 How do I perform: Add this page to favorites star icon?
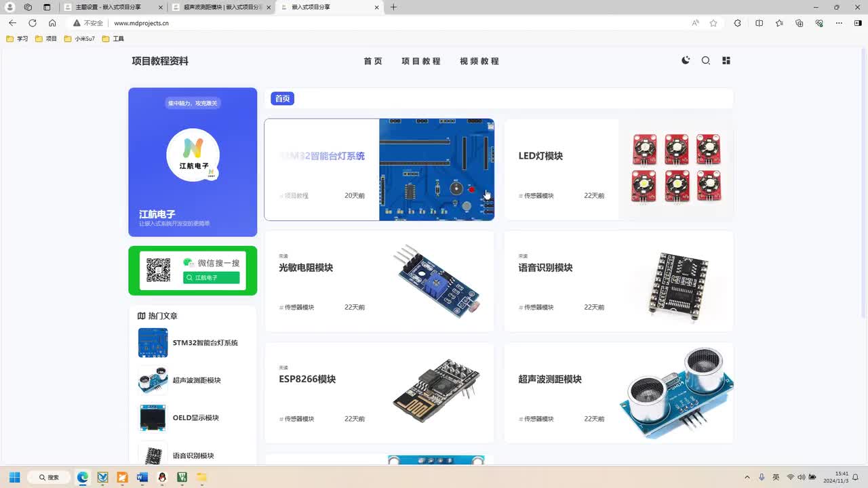713,23
